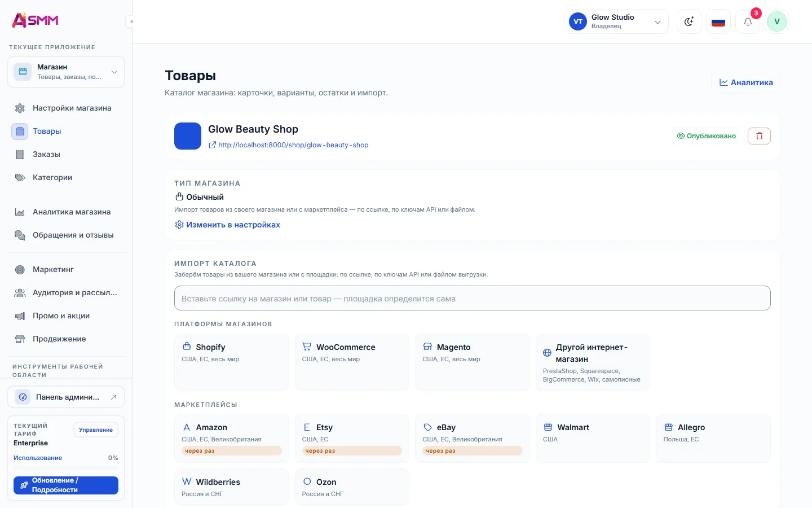Screen dimensions: 812x508
Task: Click the red trash delete button
Action: coord(760,136)
